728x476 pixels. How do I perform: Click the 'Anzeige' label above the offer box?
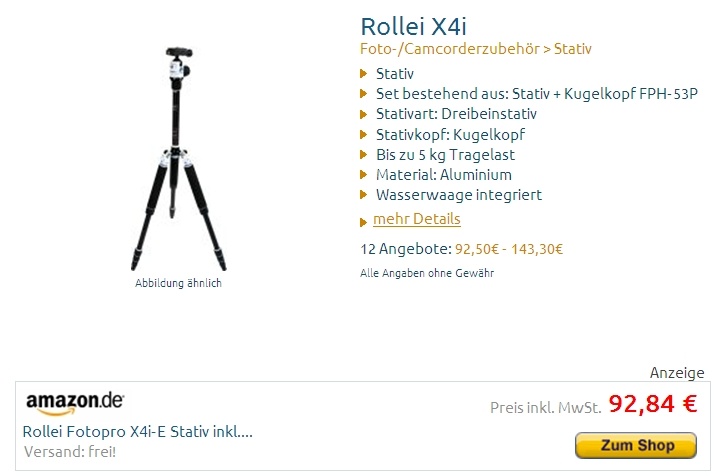[677, 372]
